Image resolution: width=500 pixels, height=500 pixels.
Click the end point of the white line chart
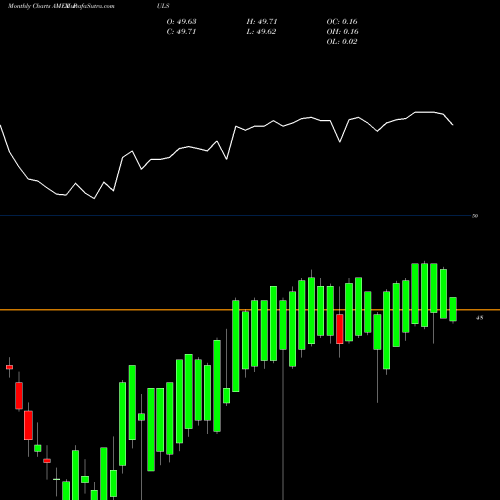point(453,125)
